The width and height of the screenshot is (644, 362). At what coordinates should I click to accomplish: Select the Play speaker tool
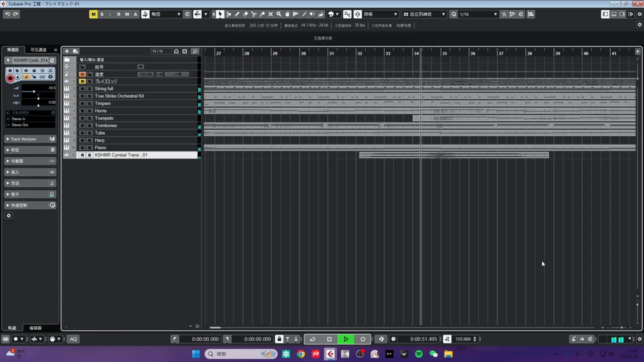312,14
